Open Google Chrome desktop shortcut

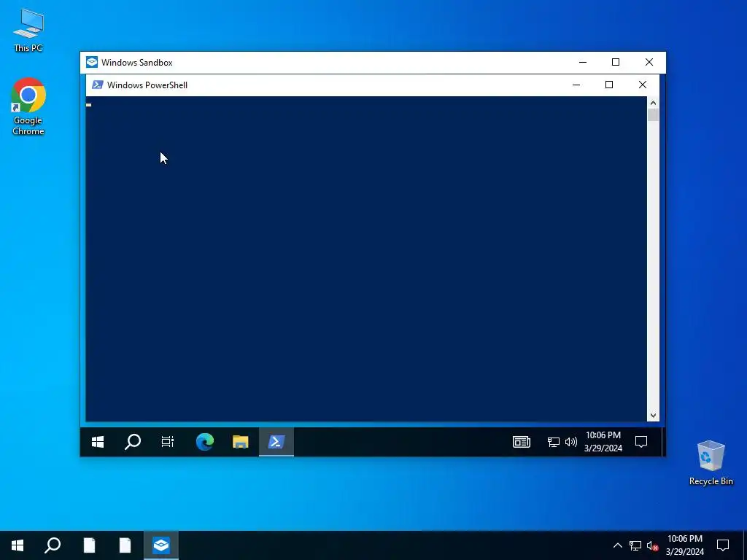(28, 106)
